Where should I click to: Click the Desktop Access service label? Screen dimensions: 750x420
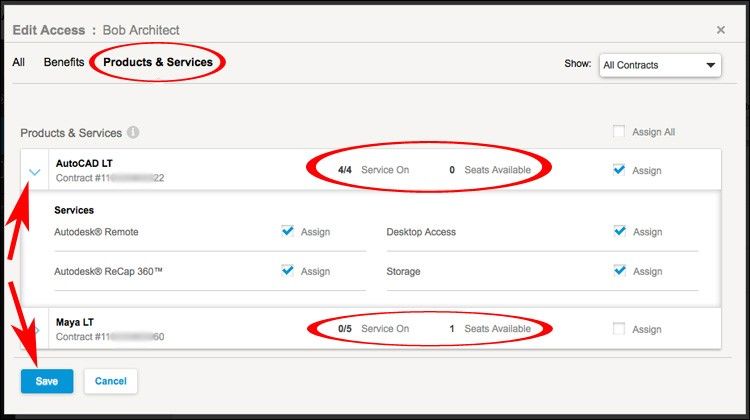pyautogui.click(x=421, y=232)
